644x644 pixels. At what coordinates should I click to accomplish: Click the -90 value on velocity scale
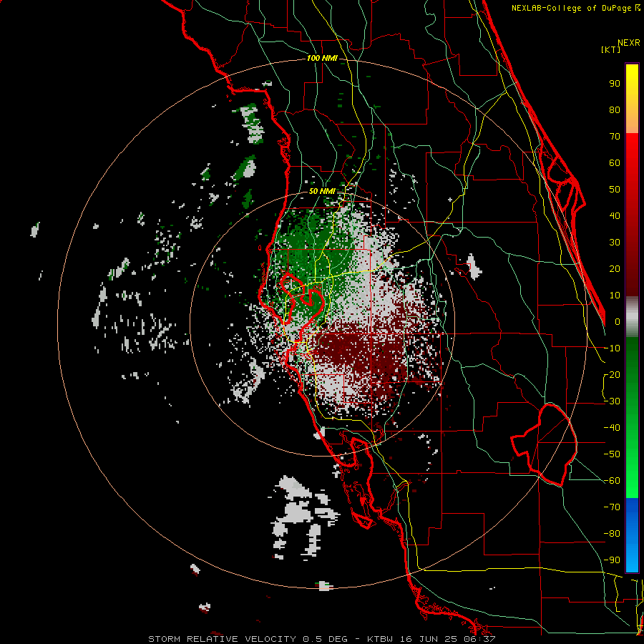pyautogui.click(x=612, y=560)
